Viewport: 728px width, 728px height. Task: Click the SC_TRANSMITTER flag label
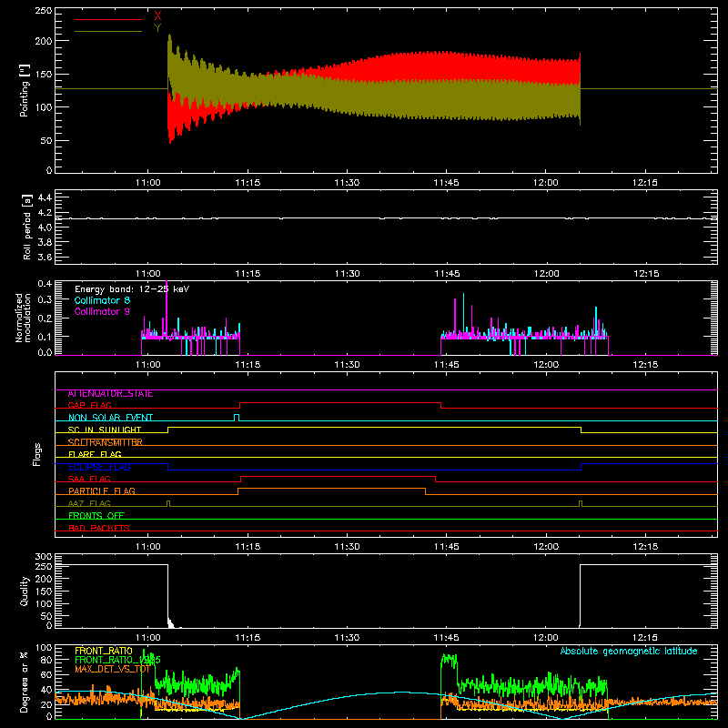(x=106, y=442)
